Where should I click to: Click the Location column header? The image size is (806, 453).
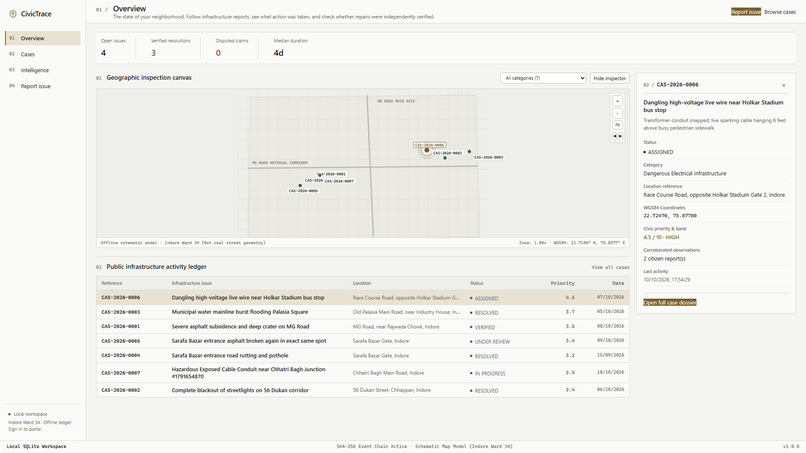[x=362, y=283]
